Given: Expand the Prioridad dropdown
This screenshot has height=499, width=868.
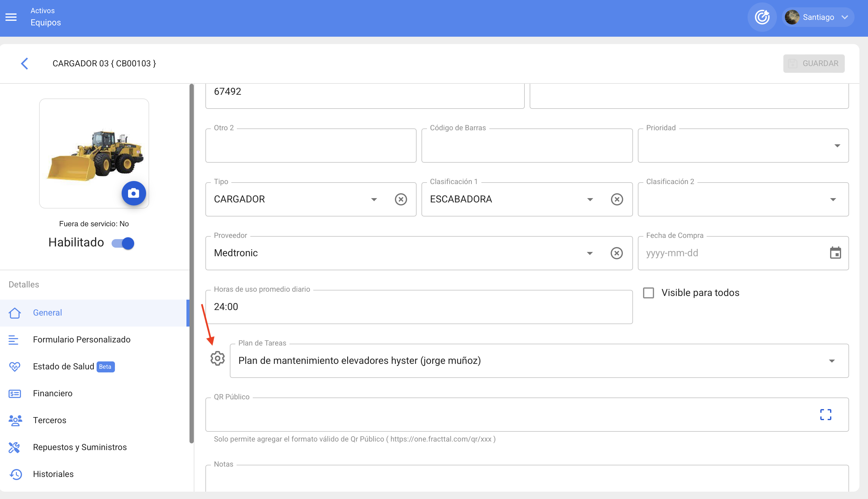Looking at the screenshot, I should [837, 146].
